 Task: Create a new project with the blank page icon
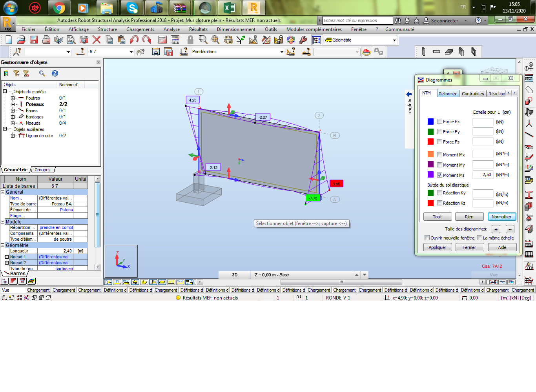point(9,40)
